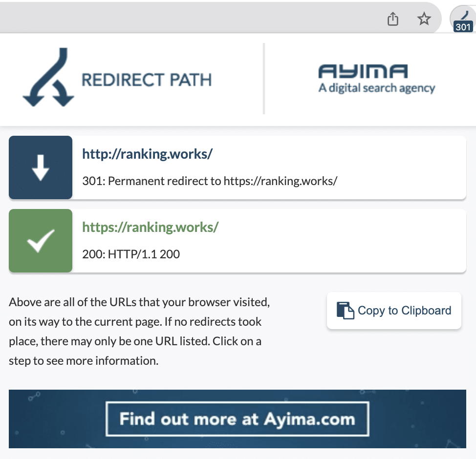This screenshot has height=459, width=476.
Task: Open the http://ranking.works/ URL link
Action: pos(147,154)
